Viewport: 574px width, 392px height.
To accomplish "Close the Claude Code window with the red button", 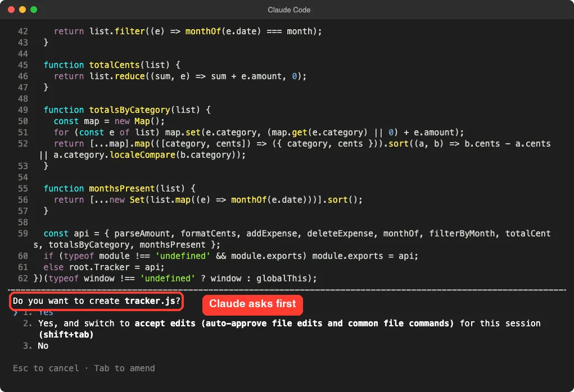I will (x=11, y=10).
